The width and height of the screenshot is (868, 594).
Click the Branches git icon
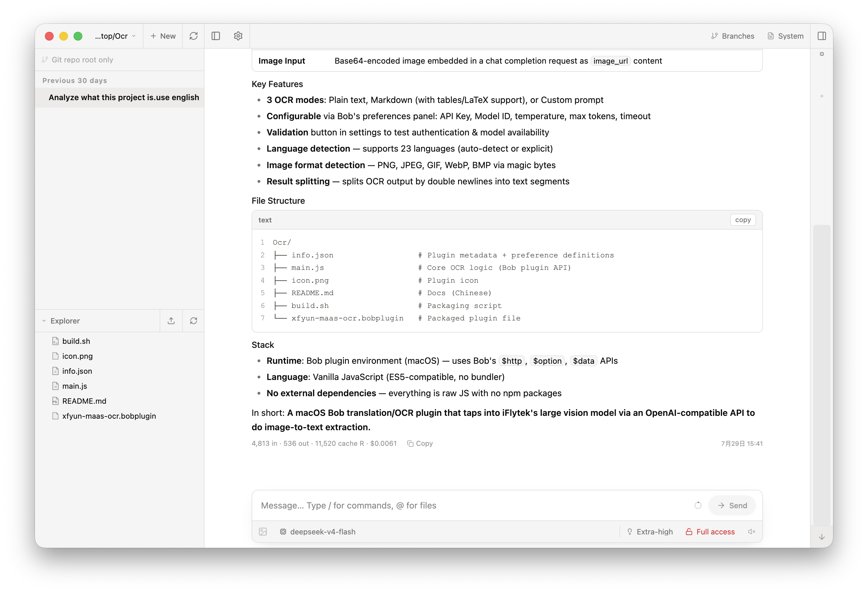point(715,36)
